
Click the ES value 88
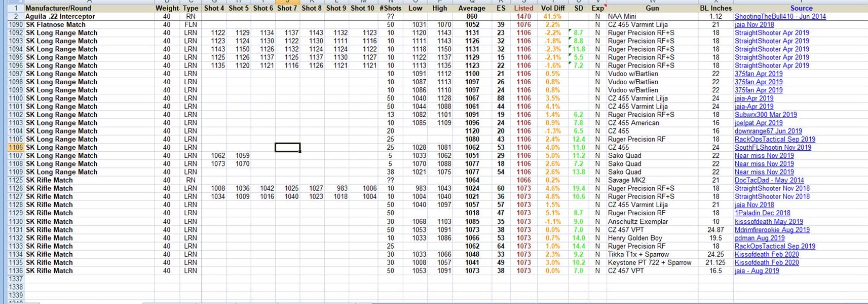tap(501, 98)
